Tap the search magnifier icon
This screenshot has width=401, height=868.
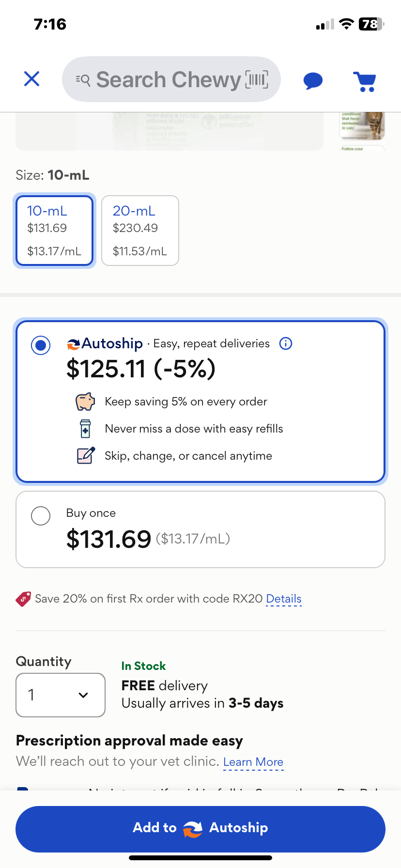(x=83, y=80)
